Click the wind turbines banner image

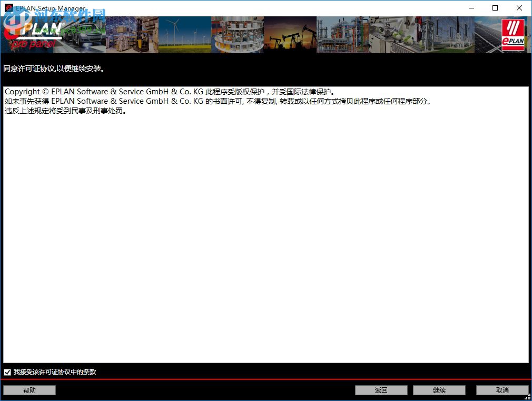[x=184, y=35]
